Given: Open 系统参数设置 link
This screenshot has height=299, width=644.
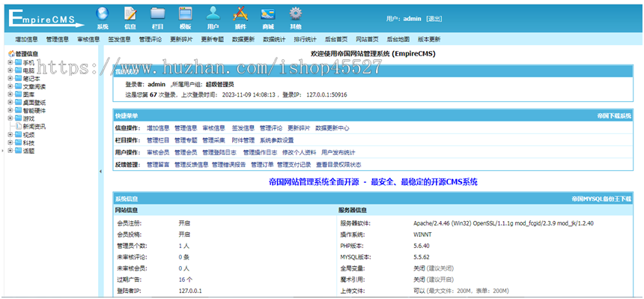Looking at the screenshot, I should click(x=277, y=140).
